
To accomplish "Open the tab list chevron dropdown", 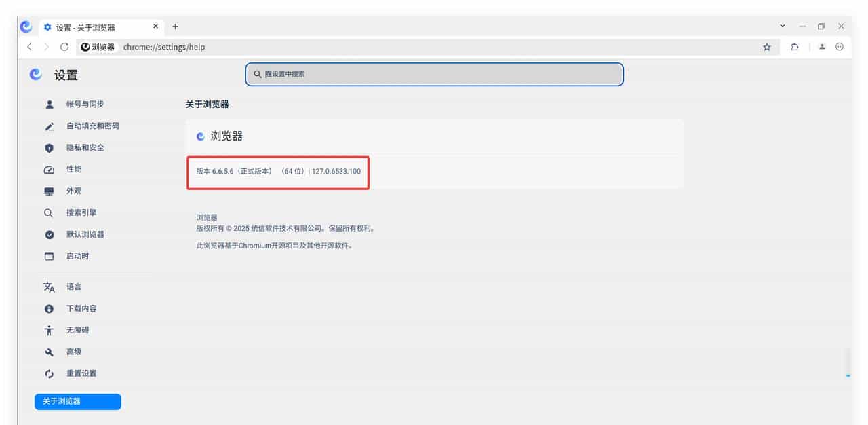I will pyautogui.click(x=783, y=26).
